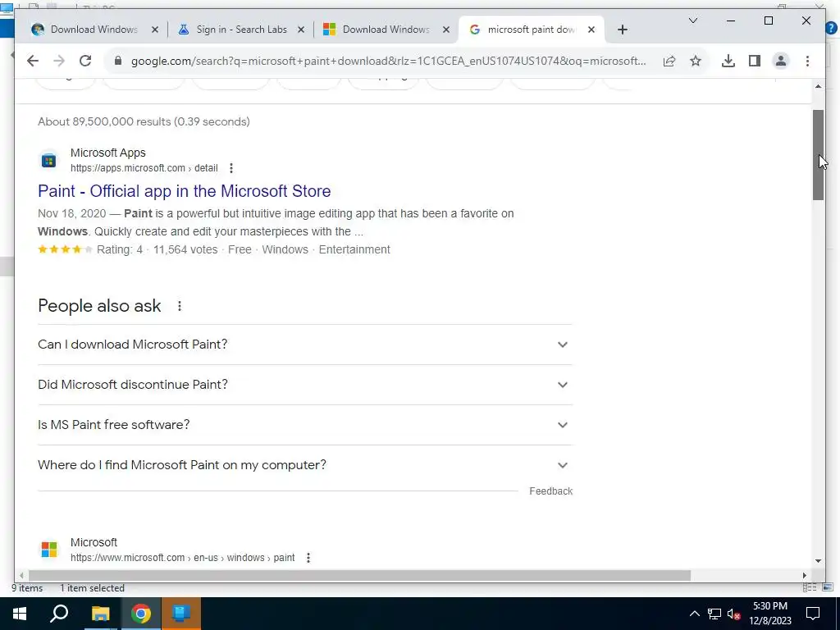The image size is (840, 630).
Task: Click the horizontal scrollbar thumb
Action: point(359,575)
